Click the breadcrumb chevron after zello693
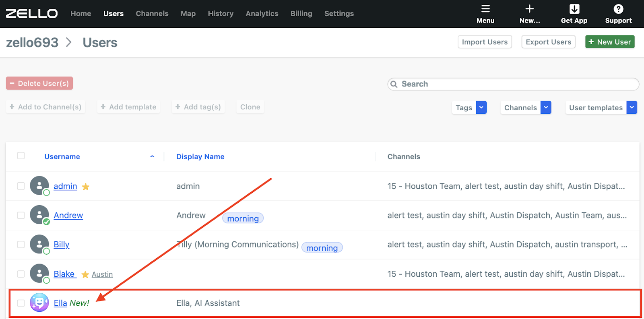 point(69,42)
